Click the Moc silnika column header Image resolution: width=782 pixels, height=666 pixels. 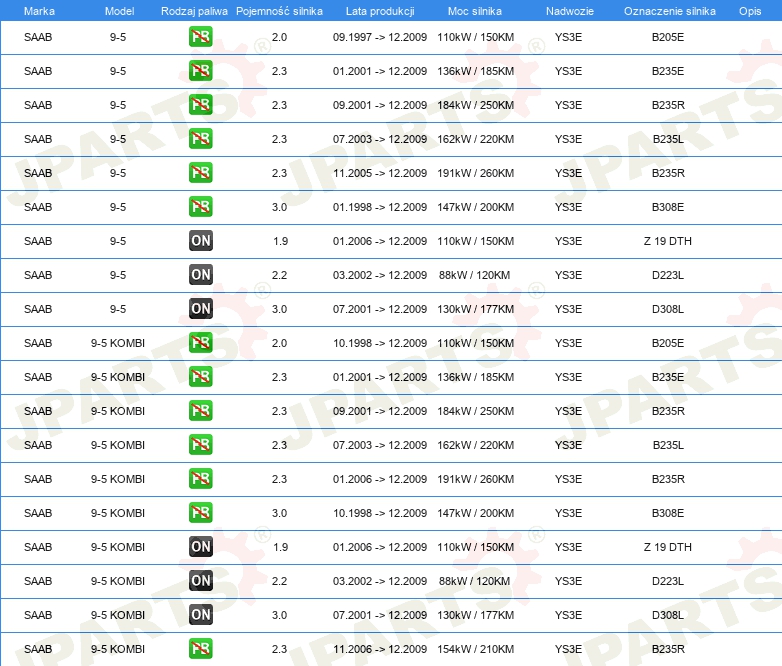475,11
